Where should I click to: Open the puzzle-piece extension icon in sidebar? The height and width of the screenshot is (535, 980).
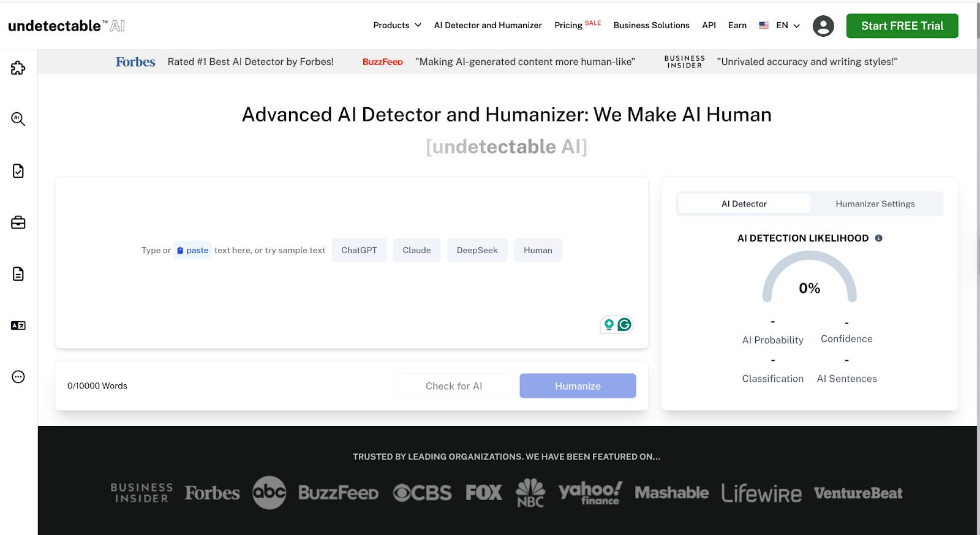[18, 67]
